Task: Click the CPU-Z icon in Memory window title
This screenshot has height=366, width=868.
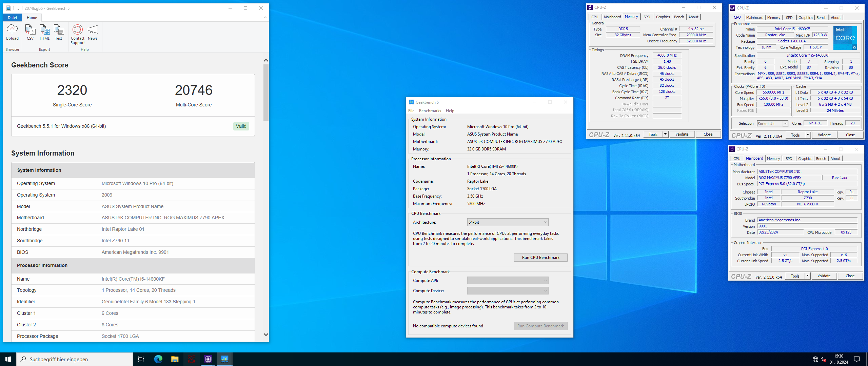Action: tap(590, 7)
